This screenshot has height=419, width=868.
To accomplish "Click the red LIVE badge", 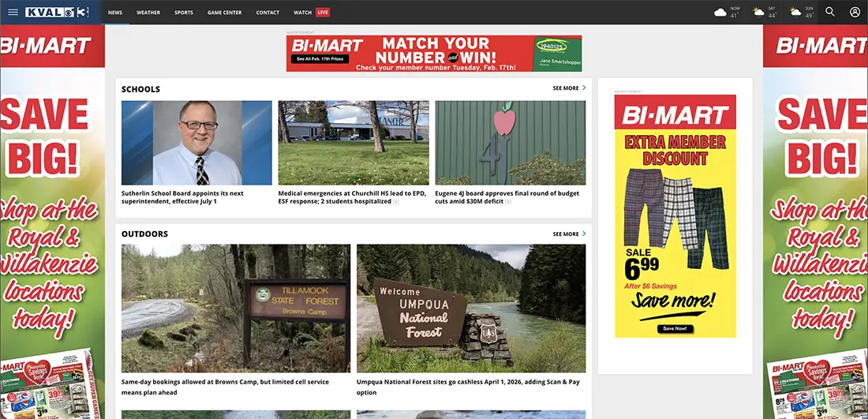I will (323, 12).
